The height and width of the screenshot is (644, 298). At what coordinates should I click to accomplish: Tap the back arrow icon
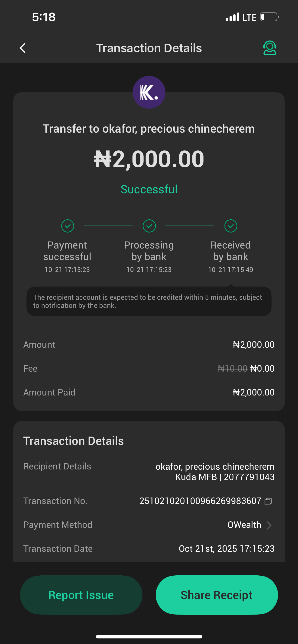pyautogui.click(x=23, y=48)
